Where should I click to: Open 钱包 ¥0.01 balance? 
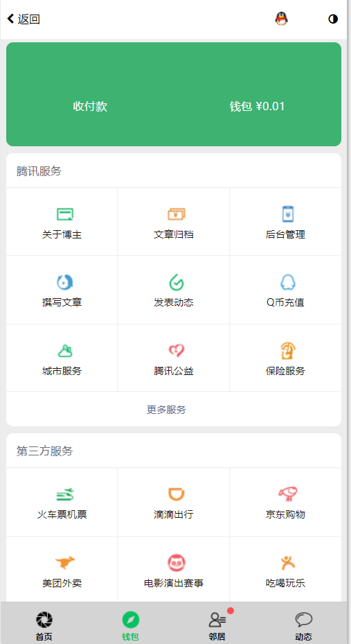257,106
